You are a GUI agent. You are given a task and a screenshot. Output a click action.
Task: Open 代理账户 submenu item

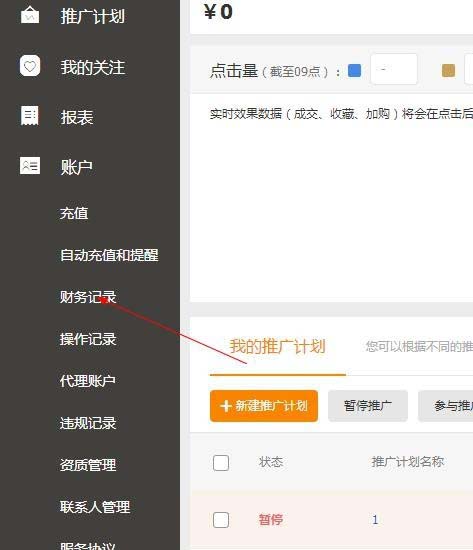point(88,381)
